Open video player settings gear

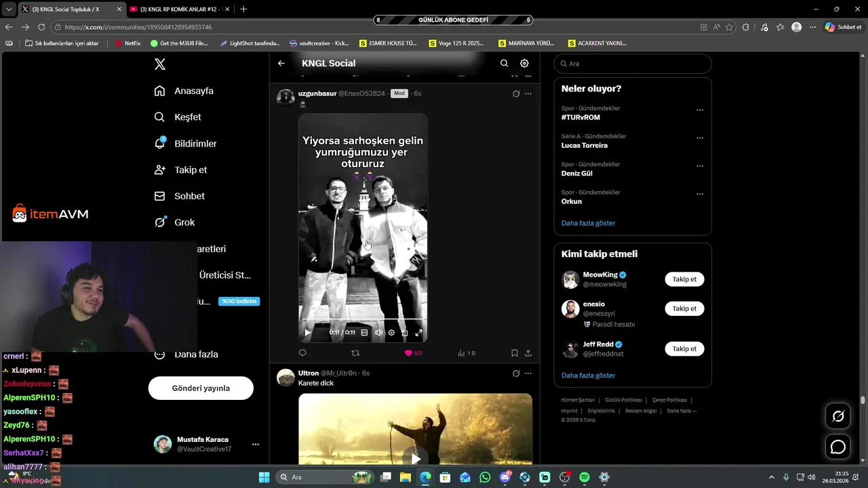coord(391,333)
